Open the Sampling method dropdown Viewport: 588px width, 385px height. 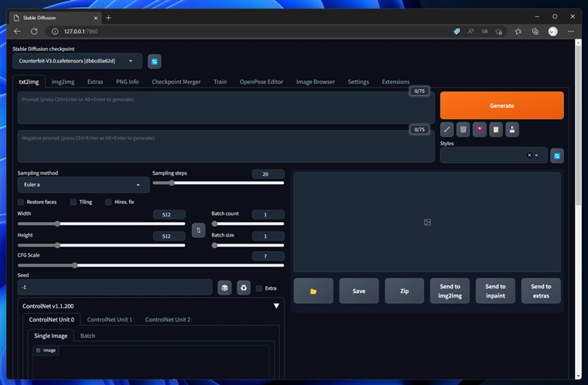(x=84, y=185)
